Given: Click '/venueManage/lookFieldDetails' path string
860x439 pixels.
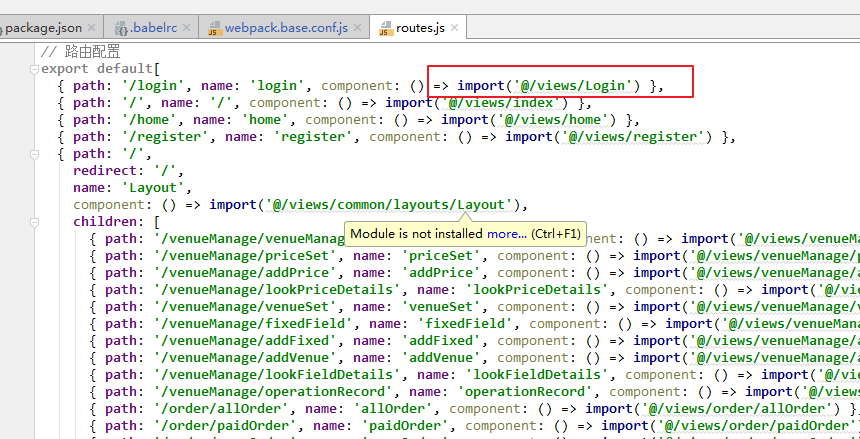Looking at the screenshot, I should (x=276, y=375).
